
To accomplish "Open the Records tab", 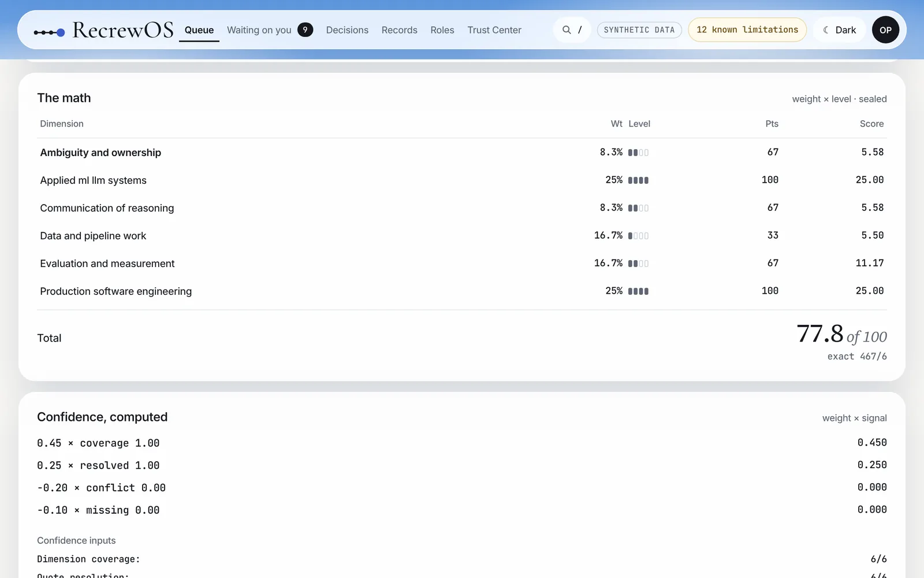I will click(x=399, y=30).
